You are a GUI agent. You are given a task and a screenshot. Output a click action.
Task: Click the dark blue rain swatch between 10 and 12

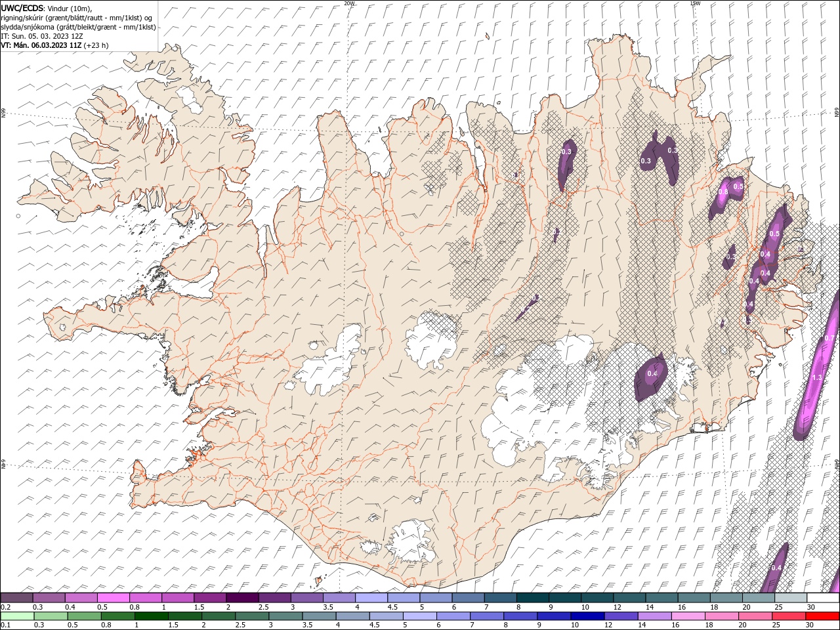[587, 616]
